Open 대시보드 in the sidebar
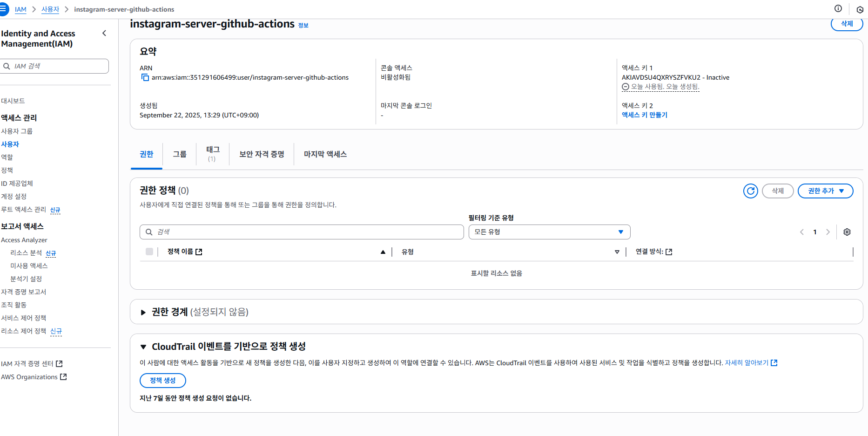 [13, 101]
